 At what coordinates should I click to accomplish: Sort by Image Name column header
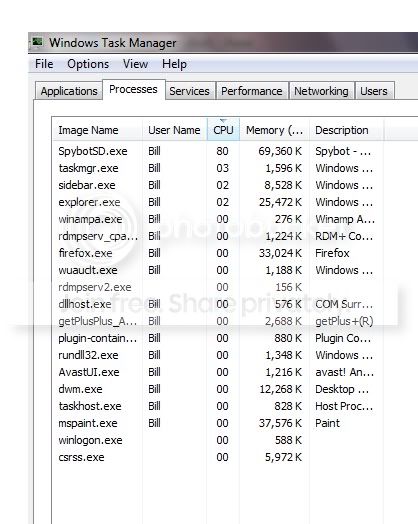[x=97, y=130]
